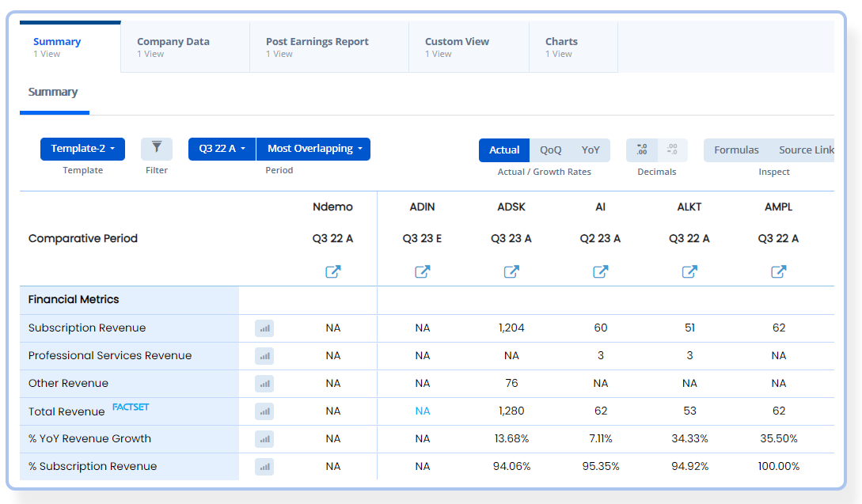Chart icon for Other Revenue row
The width and height of the screenshot is (862, 504).
pyautogui.click(x=264, y=384)
